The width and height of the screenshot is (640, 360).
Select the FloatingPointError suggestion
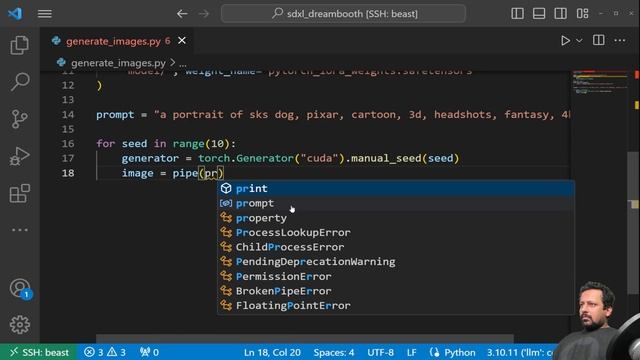[x=396, y=306]
